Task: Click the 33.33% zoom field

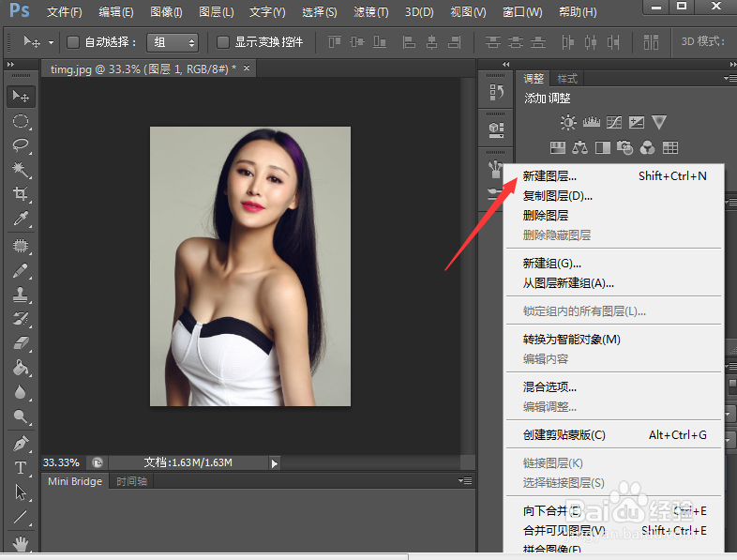Action: [61, 463]
